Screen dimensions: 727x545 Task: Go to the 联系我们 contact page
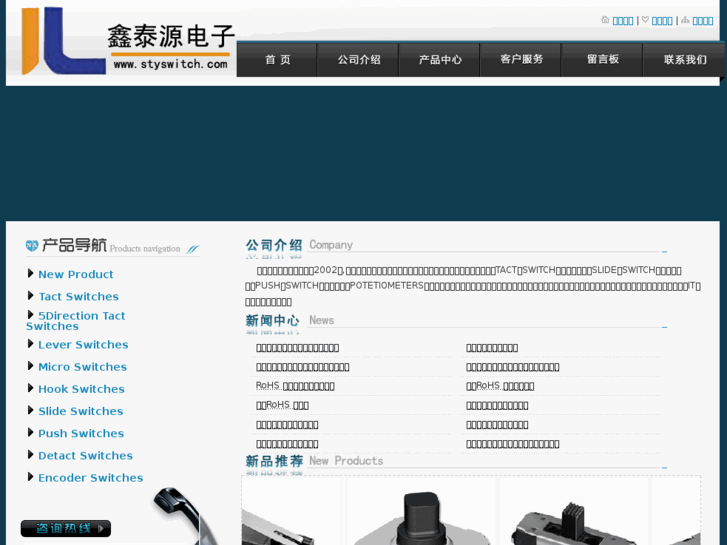coord(685,60)
